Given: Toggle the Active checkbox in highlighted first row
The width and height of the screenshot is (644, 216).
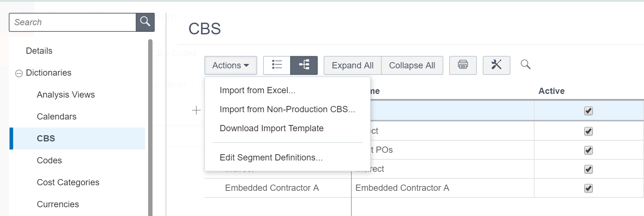Looking at the screenshot, I should click(588, 111).
